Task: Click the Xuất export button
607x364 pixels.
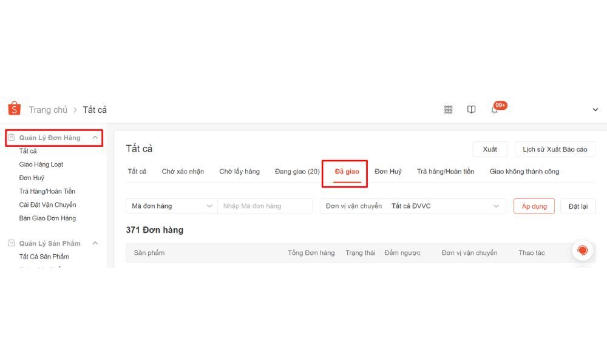Action: point(490,149)
